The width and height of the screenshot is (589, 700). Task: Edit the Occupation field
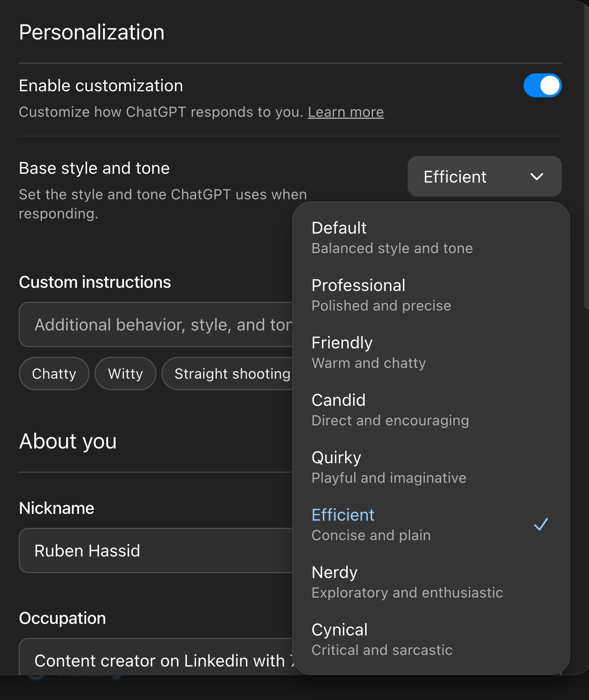click(x=156, y=657)
